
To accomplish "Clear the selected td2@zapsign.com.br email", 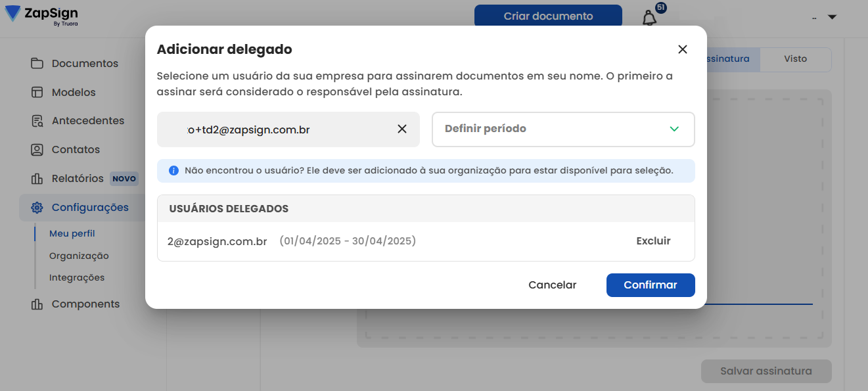I will [x=402, y=129].
